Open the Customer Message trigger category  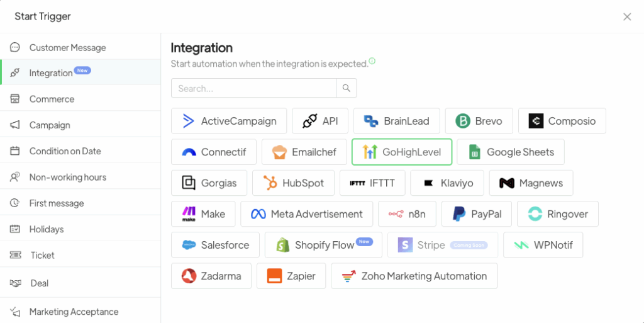[x=67, y=47]
